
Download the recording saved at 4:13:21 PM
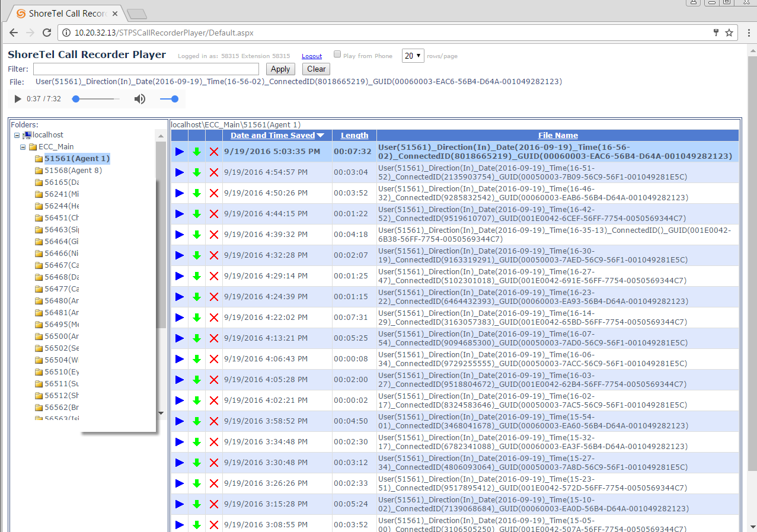pos(197,338)
